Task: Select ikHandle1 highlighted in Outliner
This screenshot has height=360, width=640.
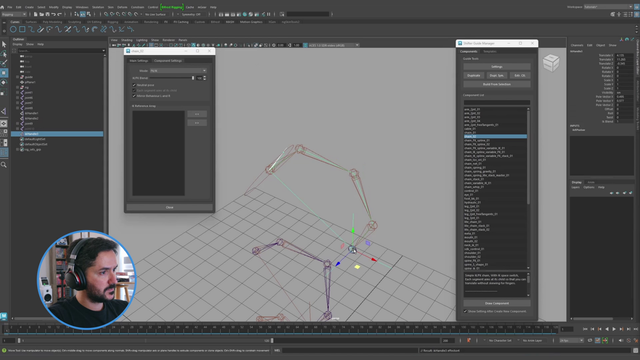Action: [57, 134]
